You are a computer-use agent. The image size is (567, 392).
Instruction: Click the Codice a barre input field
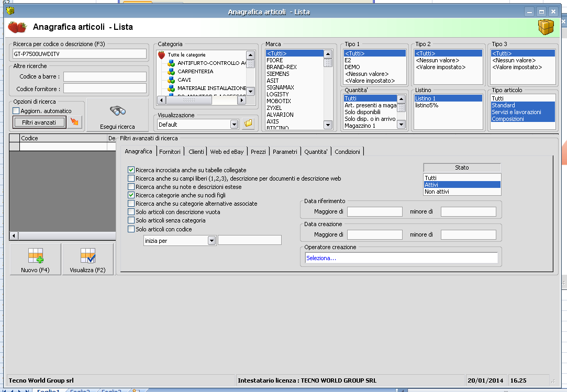pyautogui.click(x=105, y=77)
